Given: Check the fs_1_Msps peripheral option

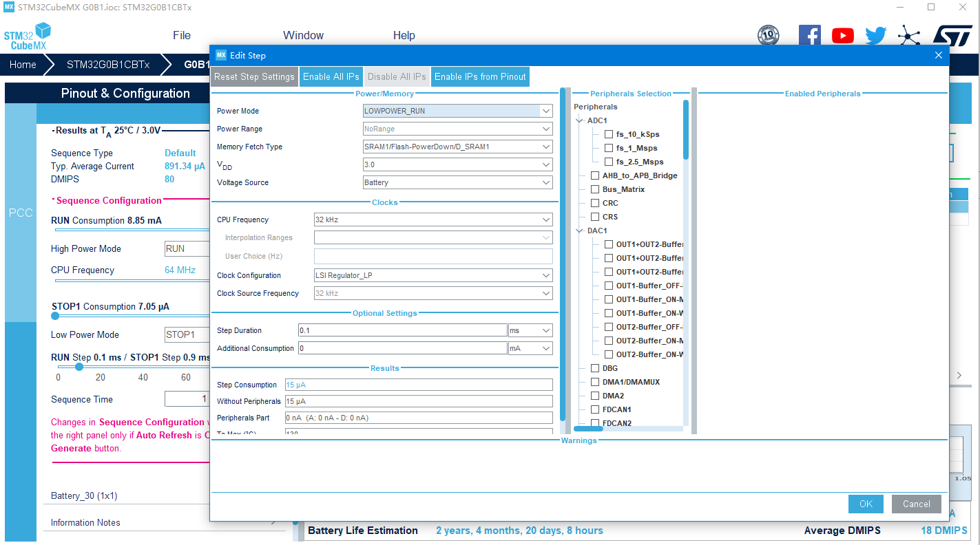Looking at the screenshot, I should point(609,148).
